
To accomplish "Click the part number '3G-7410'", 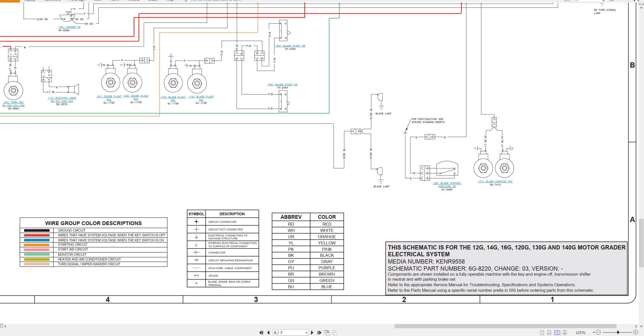I will tap(495, 185).
